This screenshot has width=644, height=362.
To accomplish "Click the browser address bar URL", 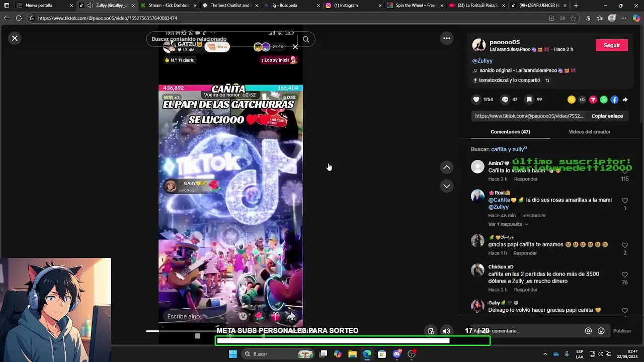I will coord(108,18).
